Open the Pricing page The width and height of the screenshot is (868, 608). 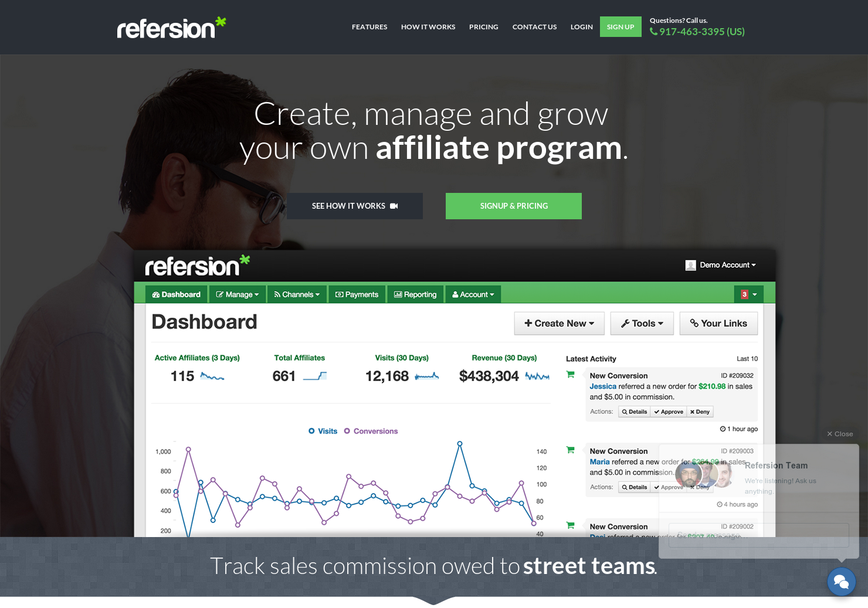point(484,27)
